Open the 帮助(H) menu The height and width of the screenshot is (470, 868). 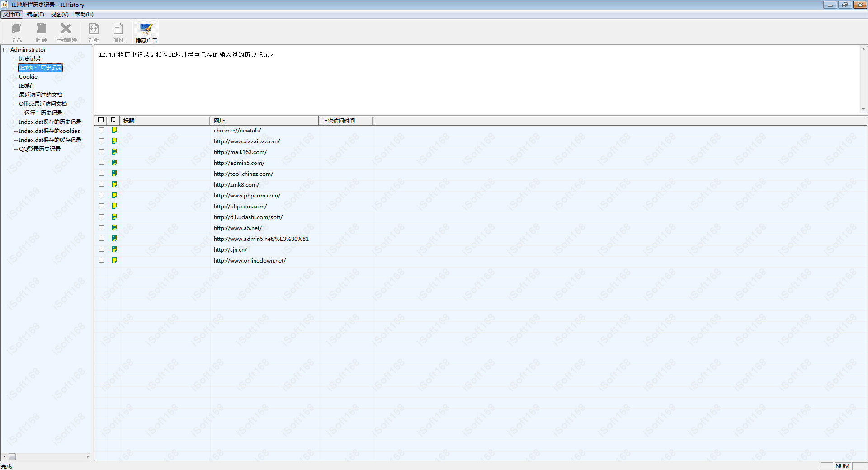(x=84, y=14)
